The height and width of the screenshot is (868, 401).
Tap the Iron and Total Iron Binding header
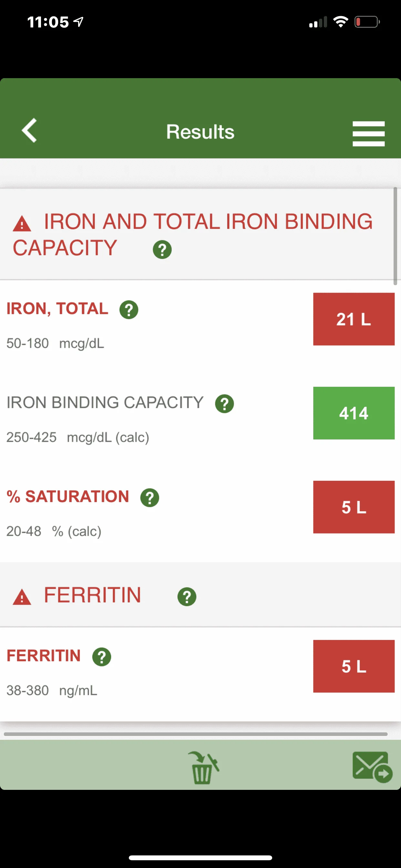pos(193,234)
